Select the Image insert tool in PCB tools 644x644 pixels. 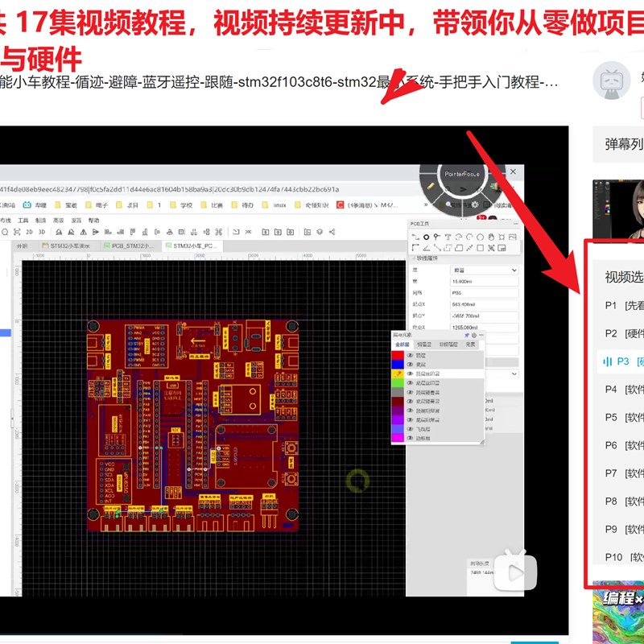[x=512, y=237]
